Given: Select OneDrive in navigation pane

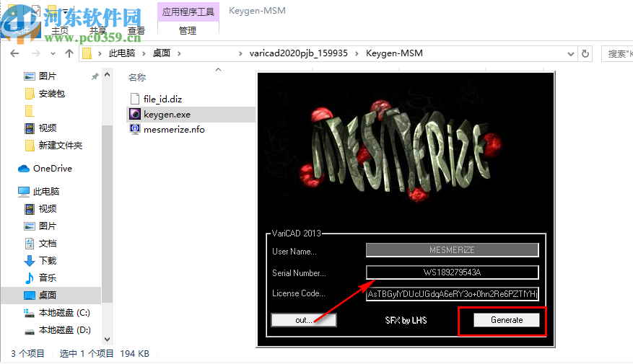Looking at the screenshot, I should tap(53, 169).
